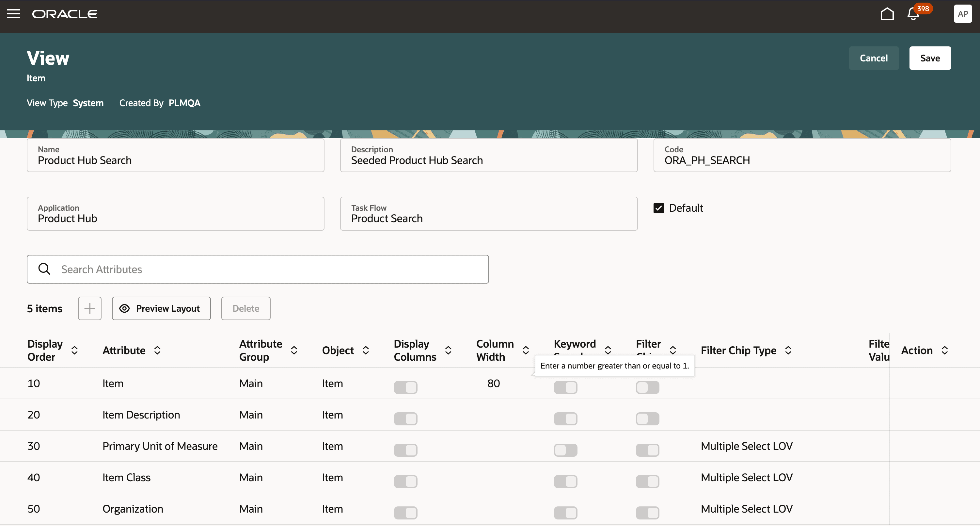Click the Action column header
Screen dimensions: 980x526
916,350
